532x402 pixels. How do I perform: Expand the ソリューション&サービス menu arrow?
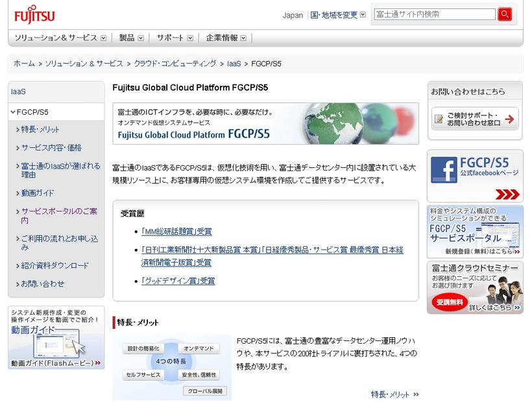coord(104,38)
